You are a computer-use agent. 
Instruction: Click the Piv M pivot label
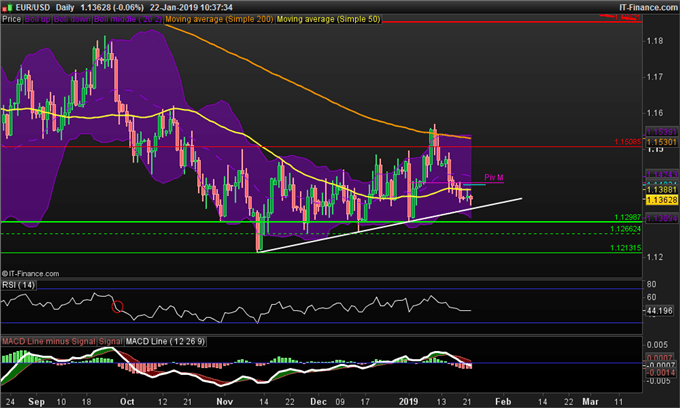(x=494, y=177)
